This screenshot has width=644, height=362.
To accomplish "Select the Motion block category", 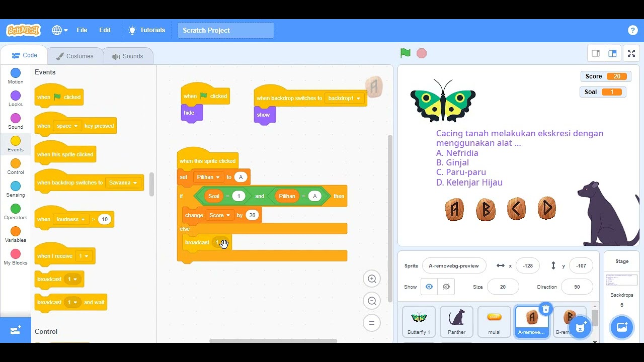I will (x=16, y=76).
